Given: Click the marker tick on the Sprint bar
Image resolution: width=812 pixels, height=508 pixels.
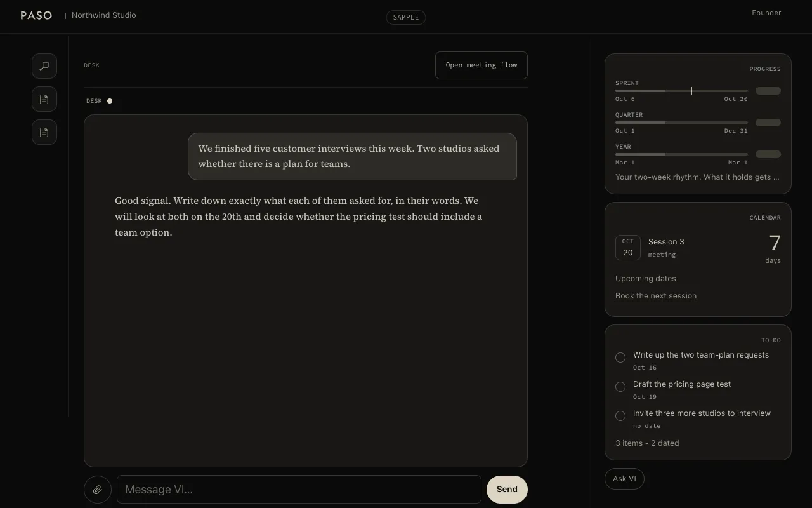Looking at the screenshot, I should tap(691, 91).
